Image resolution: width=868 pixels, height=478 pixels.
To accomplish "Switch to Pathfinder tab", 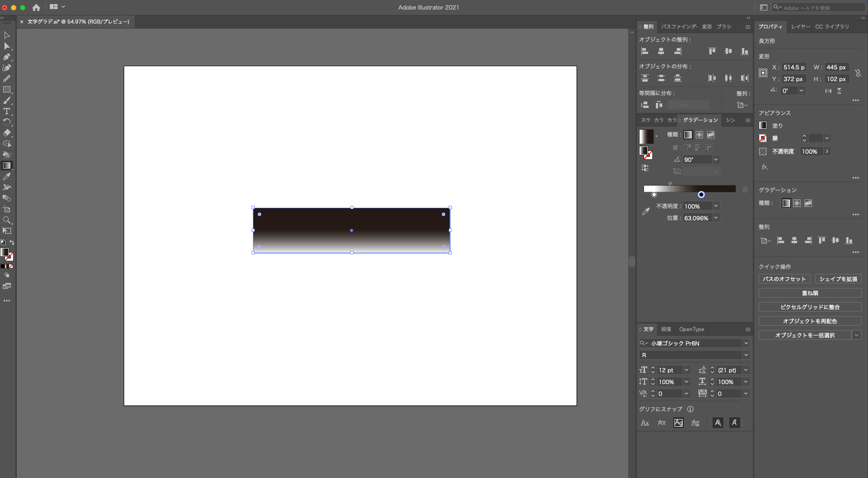I will [x=679, y=27].
